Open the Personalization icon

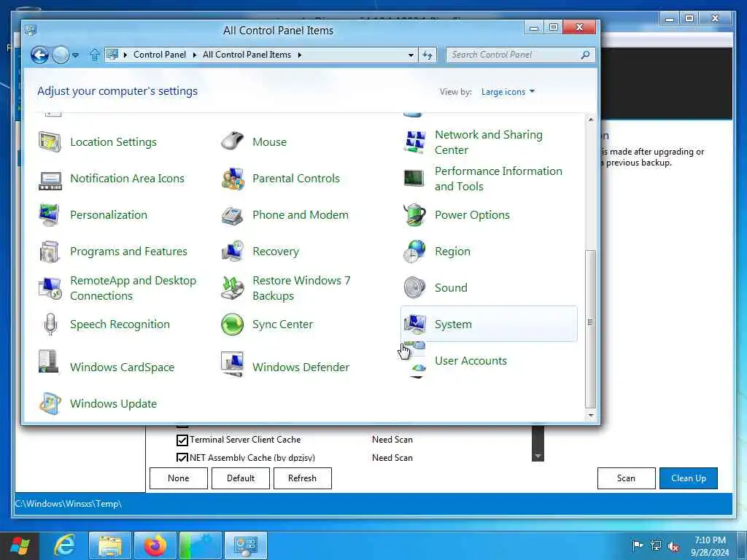50,215
